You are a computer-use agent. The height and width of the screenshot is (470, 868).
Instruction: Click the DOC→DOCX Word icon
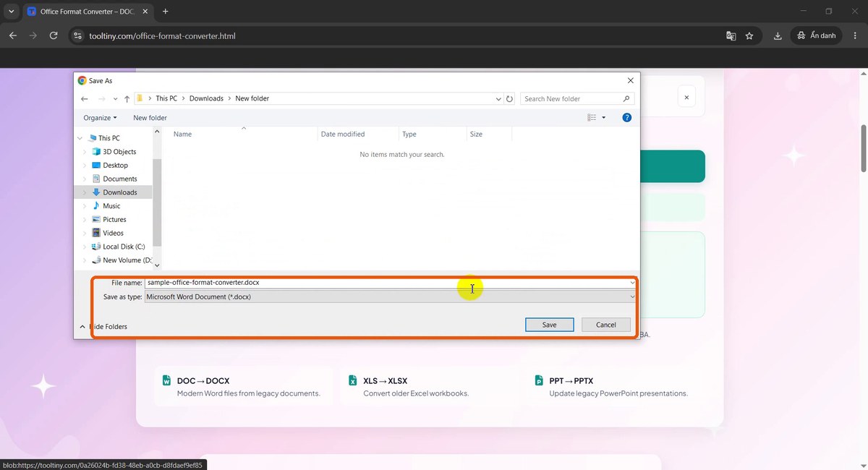pos(166,380)
